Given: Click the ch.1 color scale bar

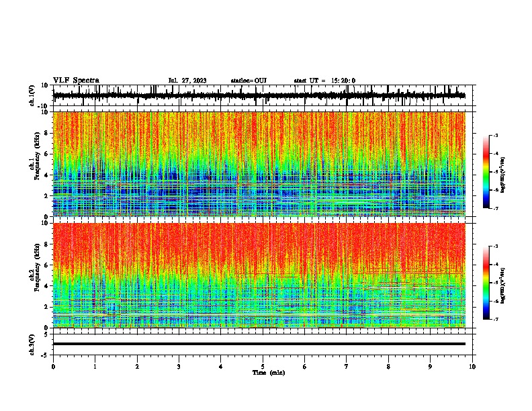Looking at the screenshot, I should [486, 172].
